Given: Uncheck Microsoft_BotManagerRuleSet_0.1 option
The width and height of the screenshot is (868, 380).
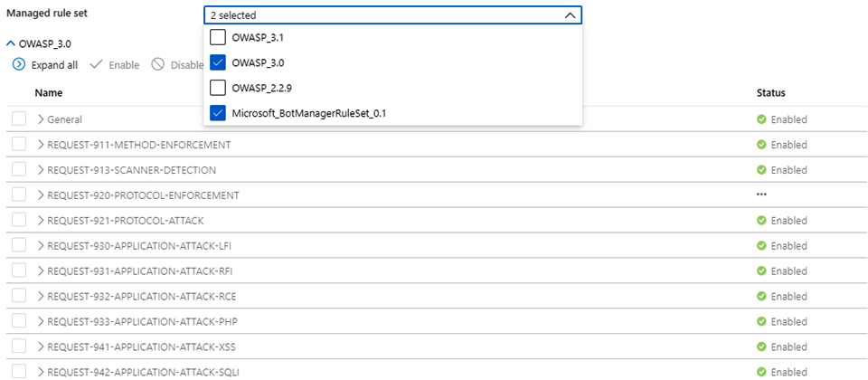Looking at the screenshot, I should click(217, 113).
